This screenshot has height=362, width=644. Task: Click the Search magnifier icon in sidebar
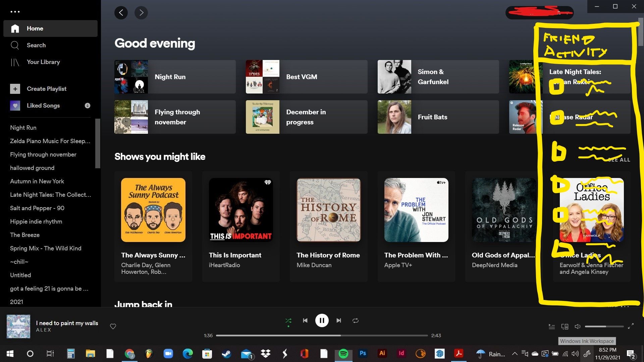coord(15,45)
